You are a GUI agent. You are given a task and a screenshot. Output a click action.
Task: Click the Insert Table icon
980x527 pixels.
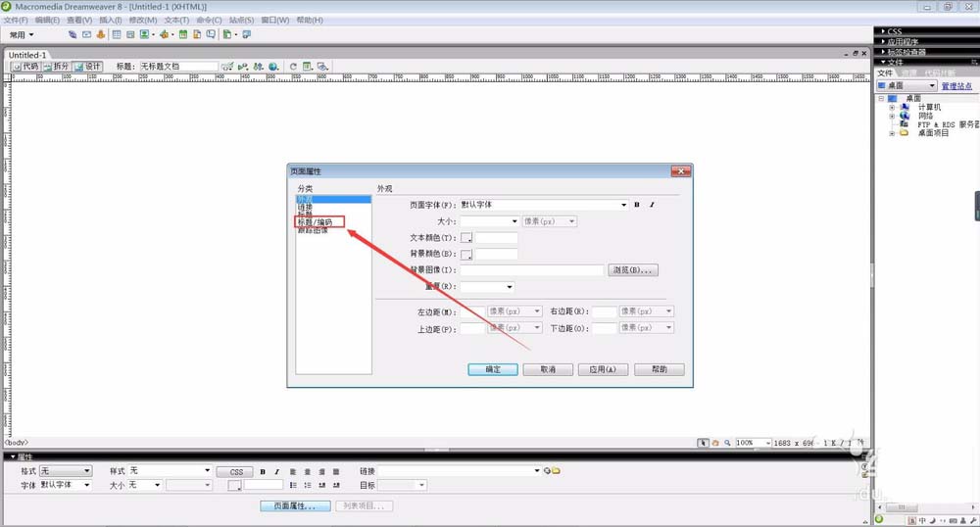tap(117, 34)
